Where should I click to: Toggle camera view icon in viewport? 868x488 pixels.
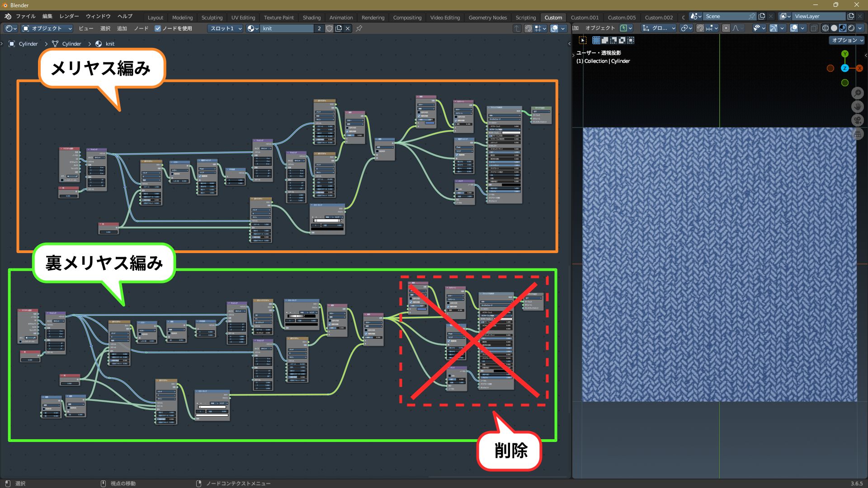[857, 120]
